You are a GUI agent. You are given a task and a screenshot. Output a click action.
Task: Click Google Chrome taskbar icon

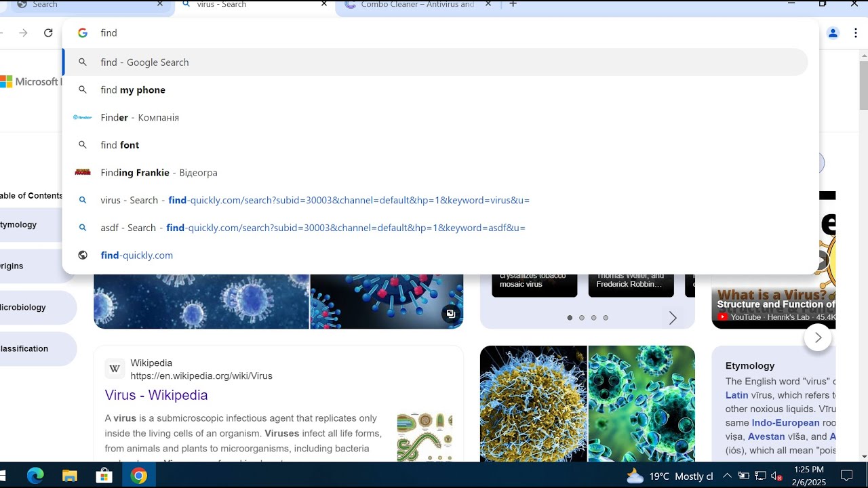139,476
